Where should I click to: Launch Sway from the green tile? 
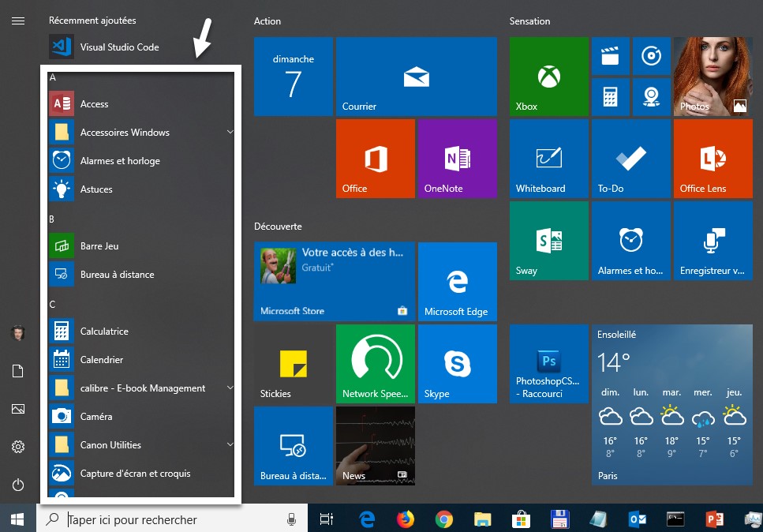click(x=548, y=241)
